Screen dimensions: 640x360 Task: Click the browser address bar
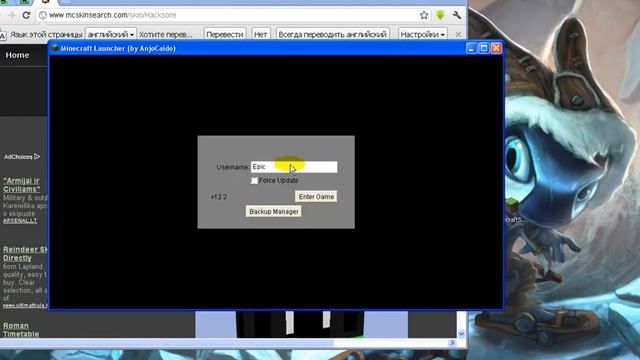click(x=229, y=15)
